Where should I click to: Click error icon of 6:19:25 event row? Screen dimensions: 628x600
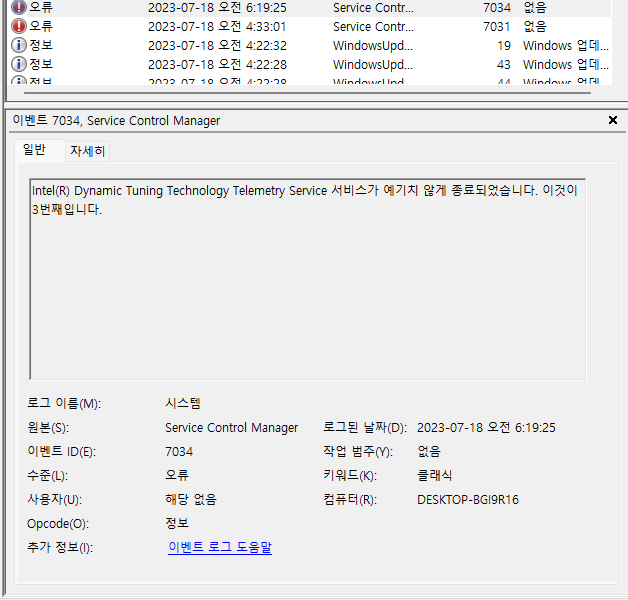pyautogui.click(x=18, y=7)
